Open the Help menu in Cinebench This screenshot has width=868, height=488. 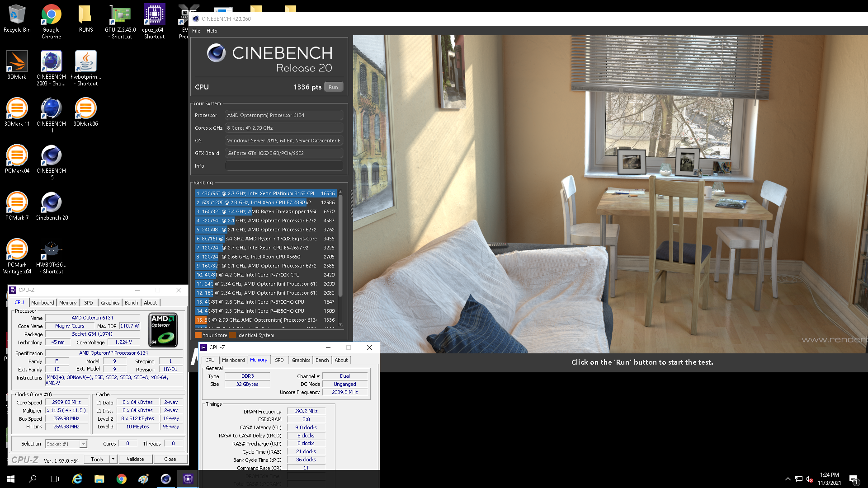click(212, 31)
